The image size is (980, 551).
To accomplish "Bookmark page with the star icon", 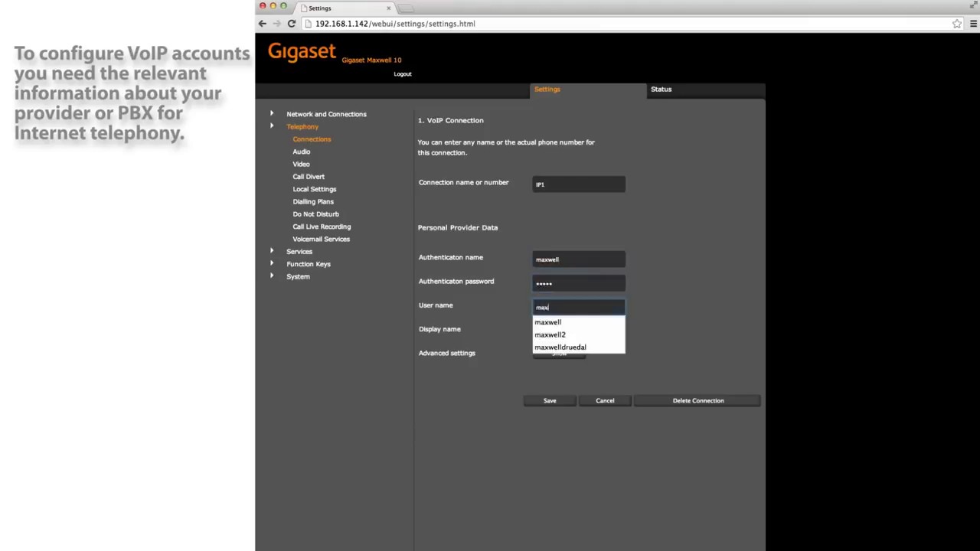I will pos(957,24).
